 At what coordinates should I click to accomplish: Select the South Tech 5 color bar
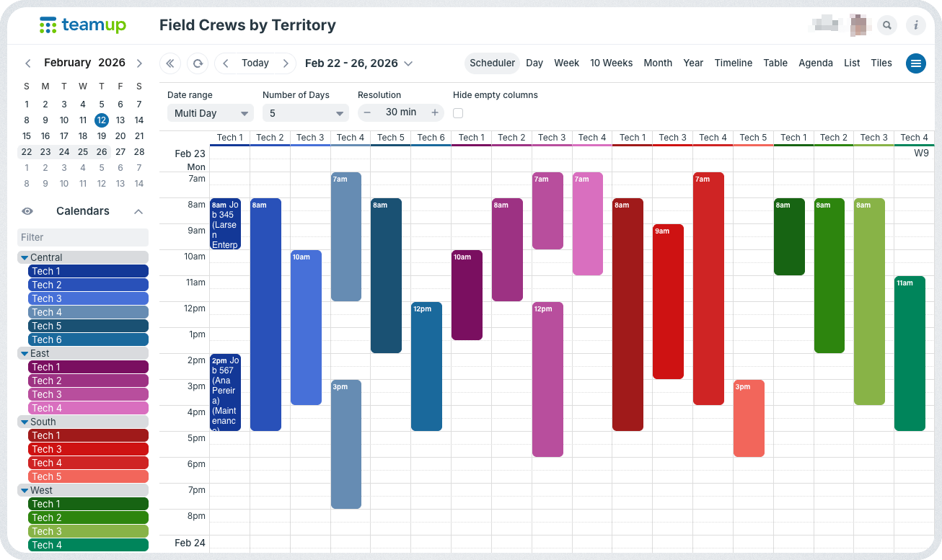click(x=88, y=476)
